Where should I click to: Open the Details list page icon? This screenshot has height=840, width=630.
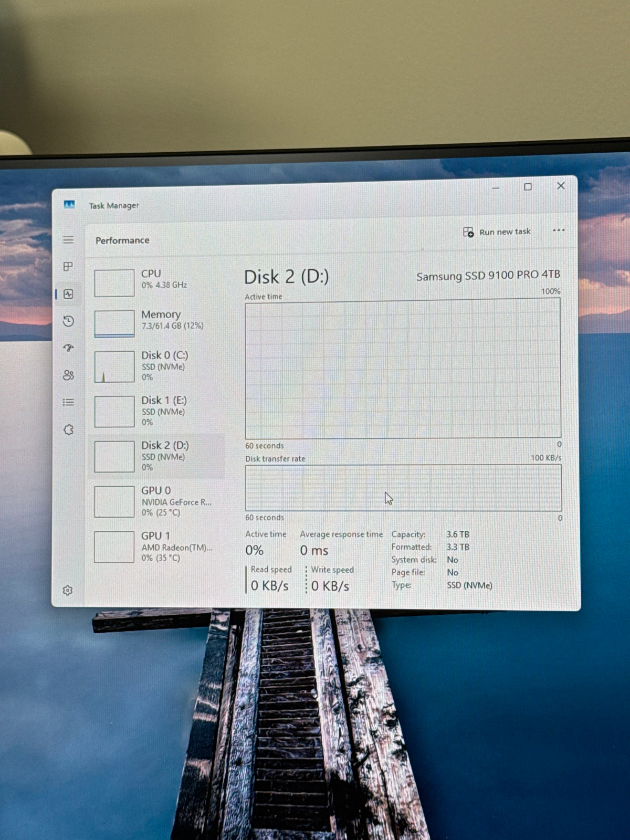coord(68,402)
